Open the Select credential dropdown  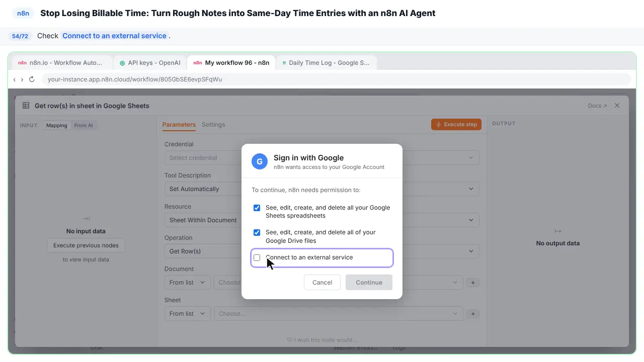click(322, 158)
